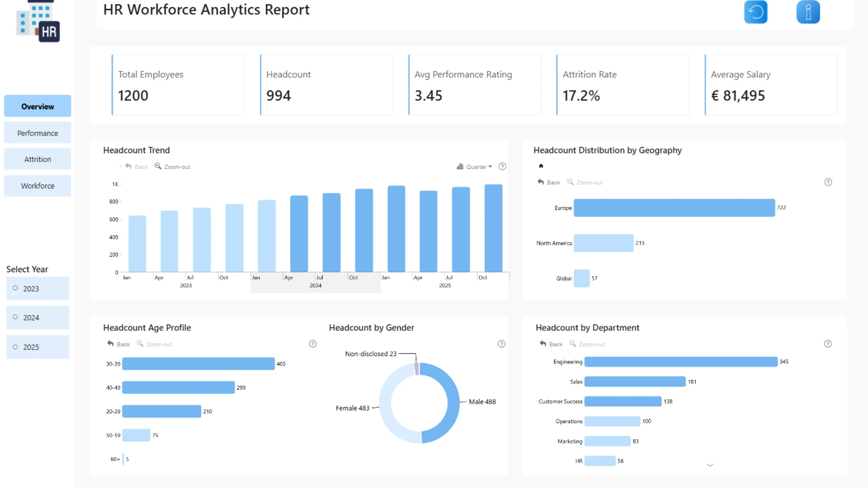
Task: Click Back in Headcount by Department chart
Action: point(551,344)
